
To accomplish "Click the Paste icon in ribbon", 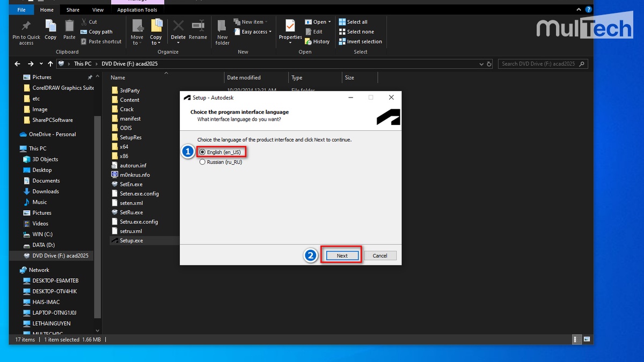I will pos(69,29).
